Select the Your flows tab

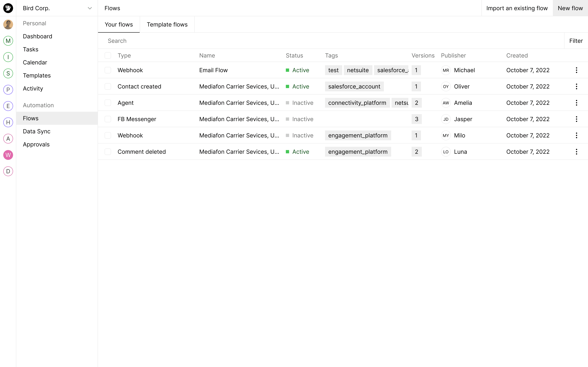119,24
